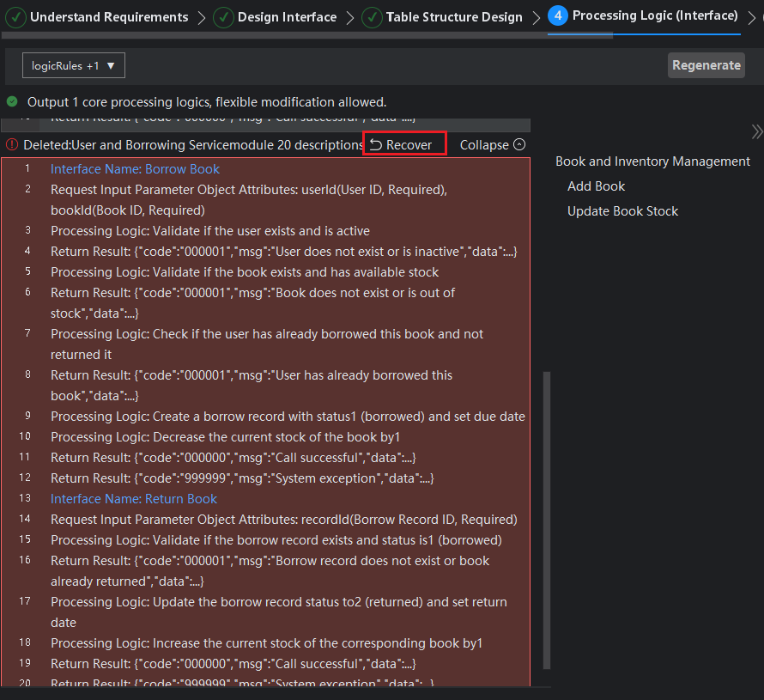Select Add Book in the module list

coord(596,186)
